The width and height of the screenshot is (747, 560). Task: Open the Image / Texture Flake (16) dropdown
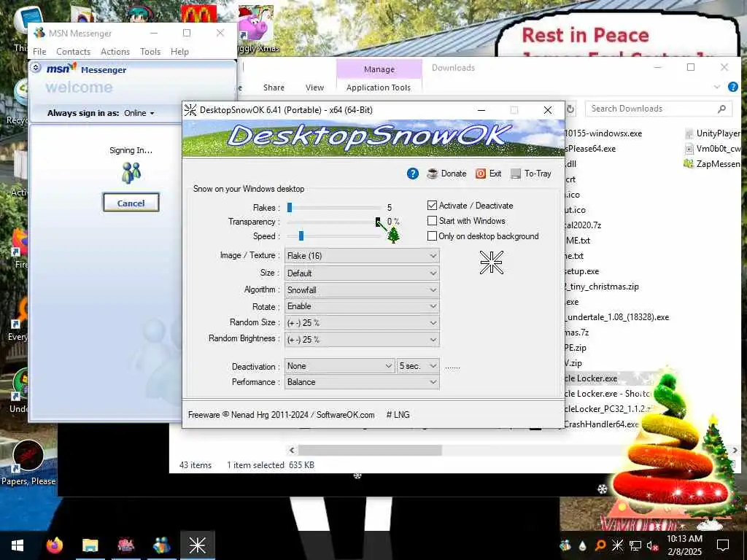pos(362,256)
